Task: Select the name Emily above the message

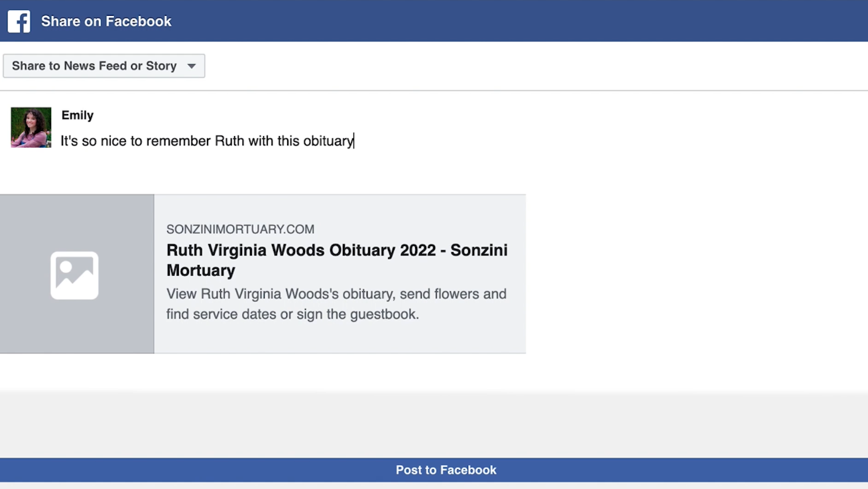Action: (78, 115)
